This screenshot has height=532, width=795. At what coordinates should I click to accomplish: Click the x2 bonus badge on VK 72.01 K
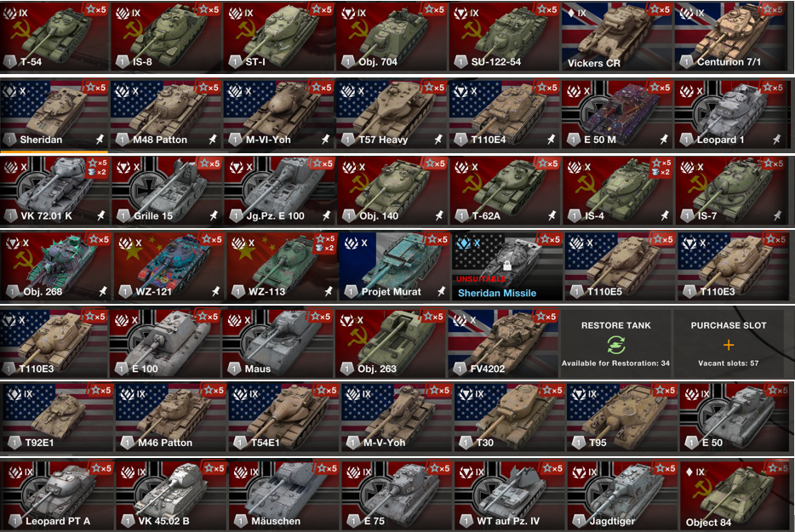97,172
